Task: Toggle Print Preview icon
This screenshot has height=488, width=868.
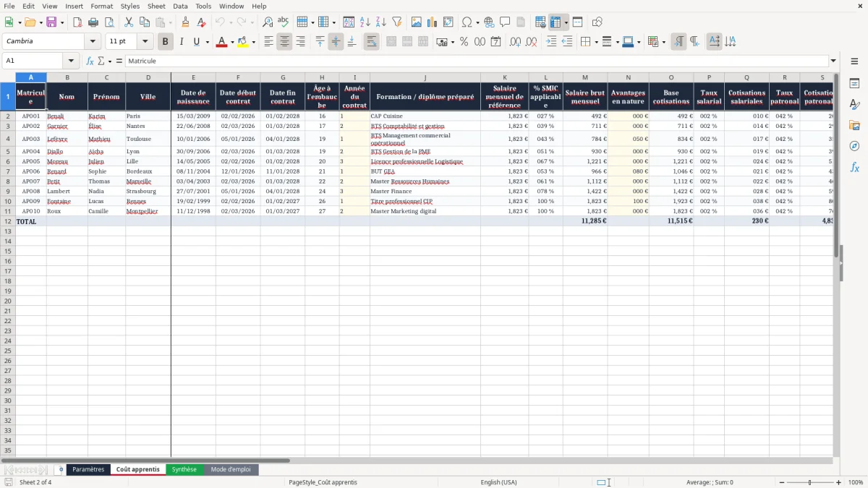Action: click(109, 22)
